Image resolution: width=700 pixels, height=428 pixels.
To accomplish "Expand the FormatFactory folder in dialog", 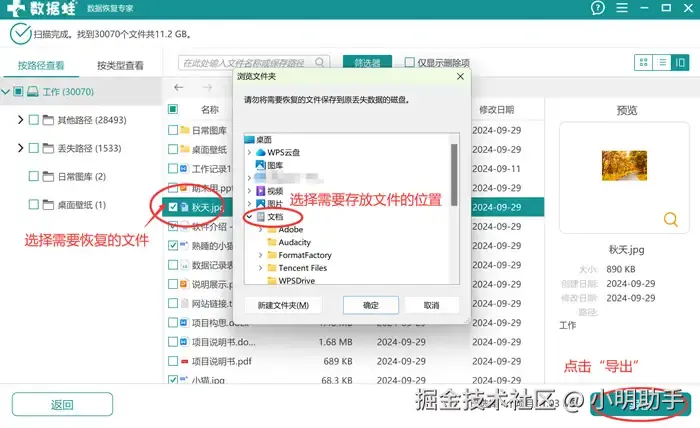I will click(260, 255).
